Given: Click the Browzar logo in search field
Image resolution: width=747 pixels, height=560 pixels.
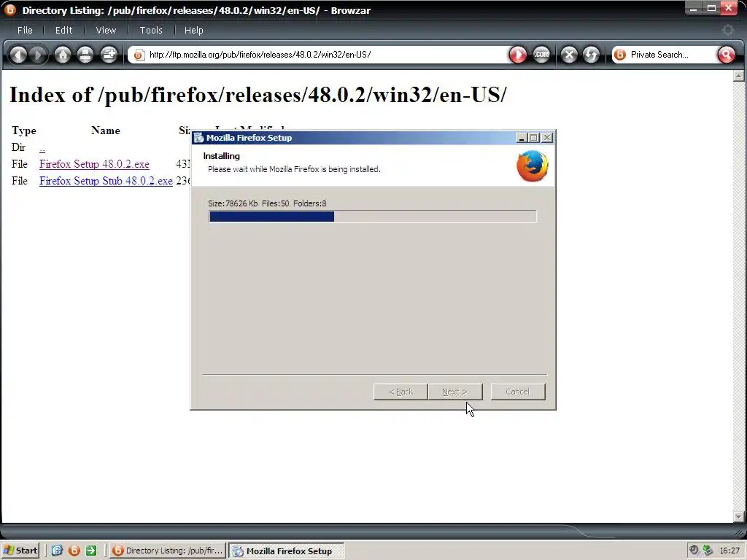Looking at the screenshot, I should (x=620, y=55).
